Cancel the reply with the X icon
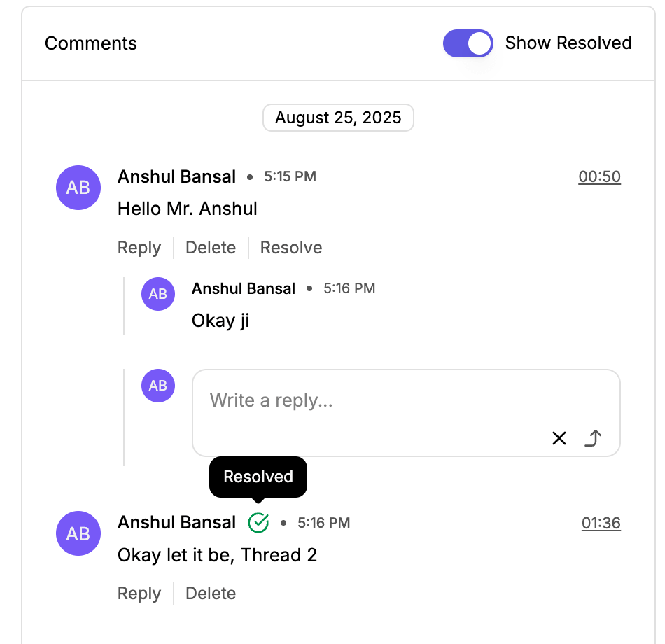Image resolution: width=665 pixels, height=644 pixels. click(559, 438)
